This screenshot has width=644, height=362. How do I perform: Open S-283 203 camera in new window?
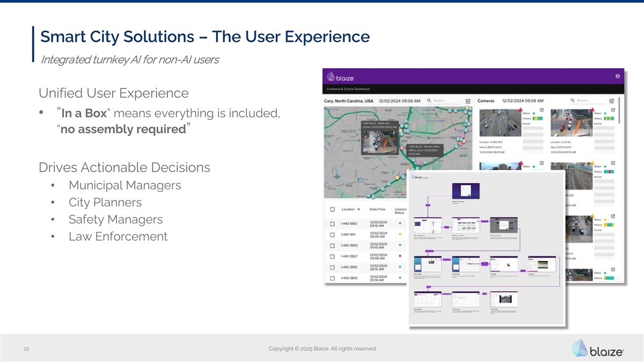pos(541,110)
